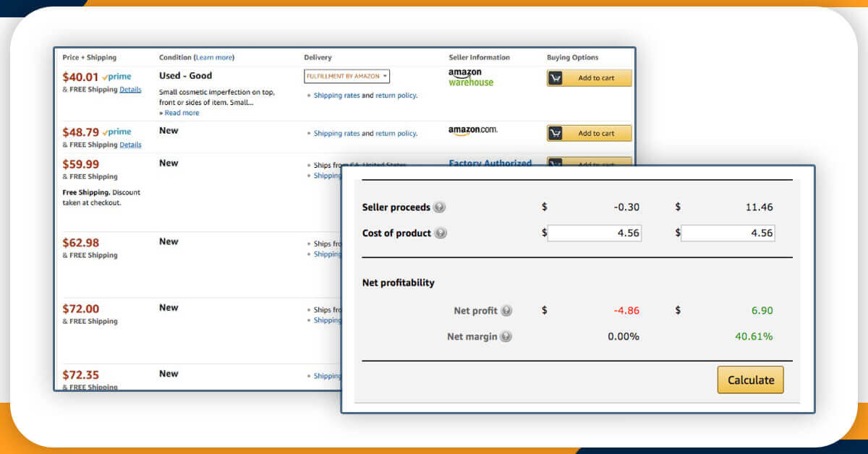
Task: Select the green 40.61% net margin value
Action: 752,337
